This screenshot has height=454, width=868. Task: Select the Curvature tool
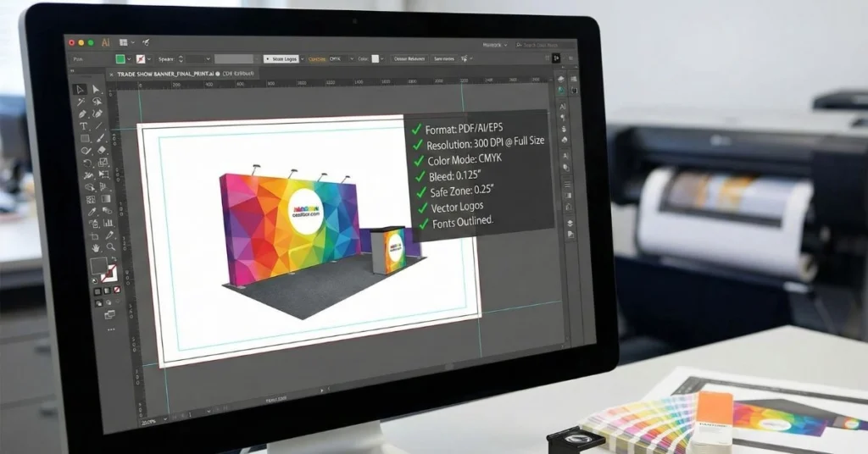(98, 113)
